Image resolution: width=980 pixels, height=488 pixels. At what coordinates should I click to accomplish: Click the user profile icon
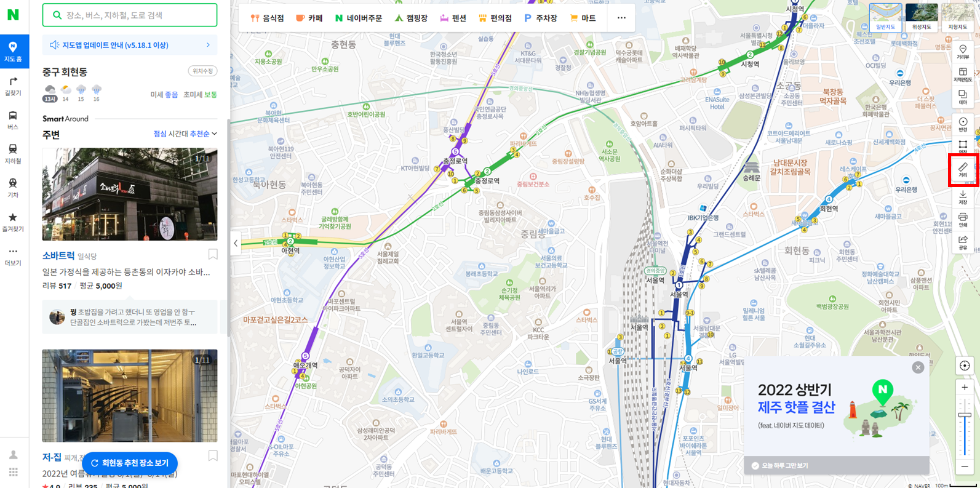[x=13, y=455]
